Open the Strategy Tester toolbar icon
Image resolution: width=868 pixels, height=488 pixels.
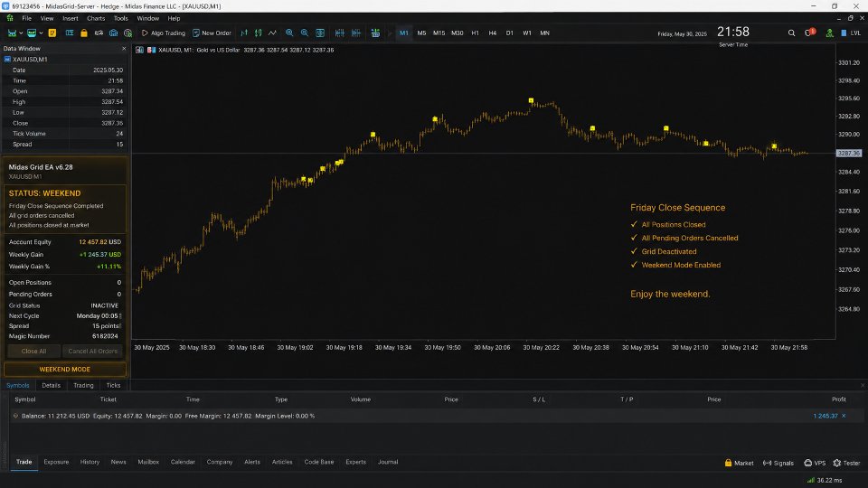point(127,33)
